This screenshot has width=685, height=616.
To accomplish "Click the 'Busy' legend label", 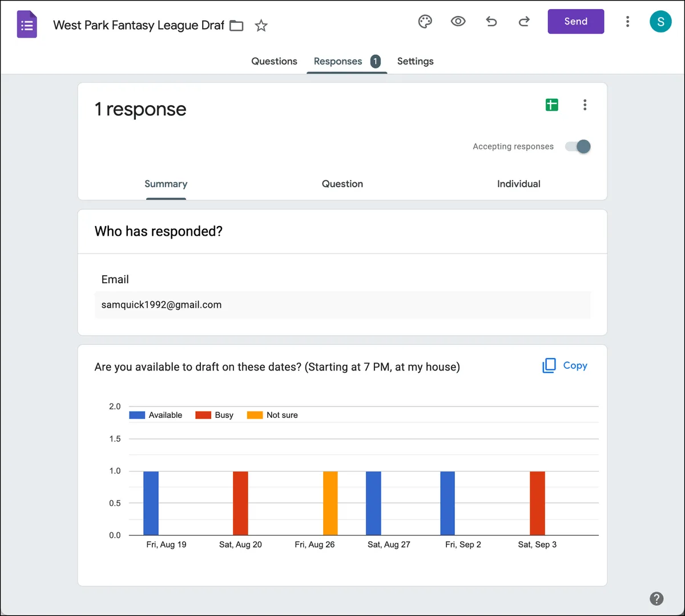I will click(224, 415).
